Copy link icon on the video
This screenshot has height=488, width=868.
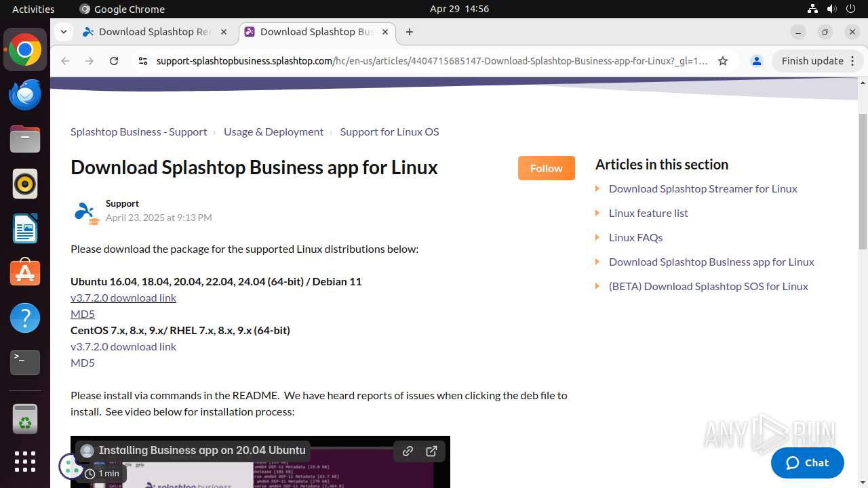408,451
